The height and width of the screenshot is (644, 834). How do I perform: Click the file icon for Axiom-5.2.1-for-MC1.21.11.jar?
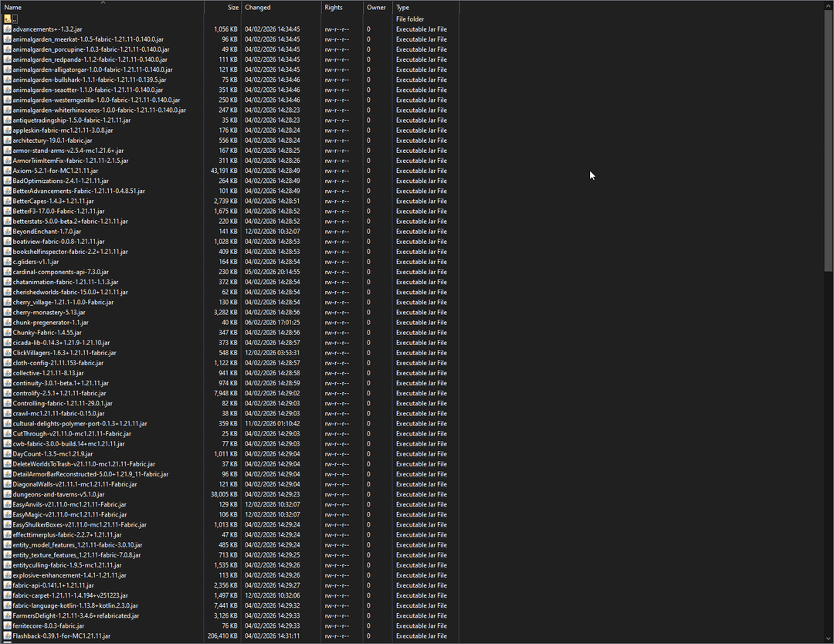pos(8,171)
